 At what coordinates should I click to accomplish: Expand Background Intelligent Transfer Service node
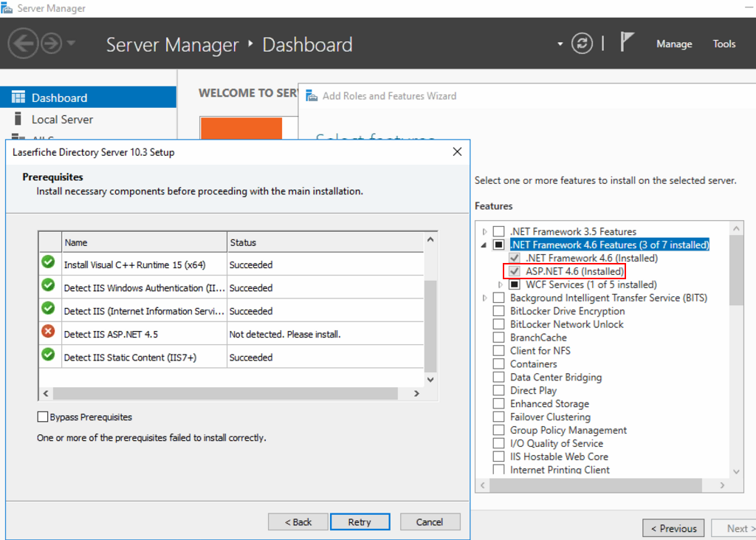[x=484, y=298]
